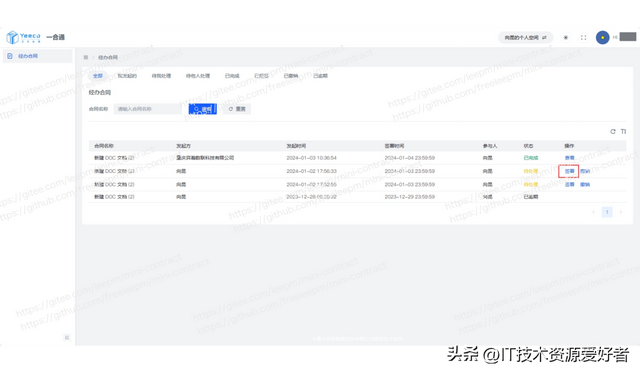Open 经办合同 in the sidebar
Screen dimensions: 640x373
[x=37, y=56]
